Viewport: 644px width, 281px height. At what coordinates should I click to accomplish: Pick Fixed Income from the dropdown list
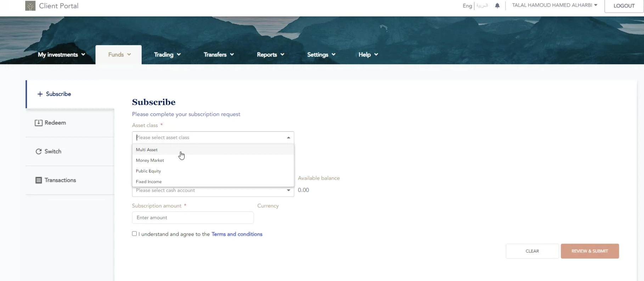(149, 182)
